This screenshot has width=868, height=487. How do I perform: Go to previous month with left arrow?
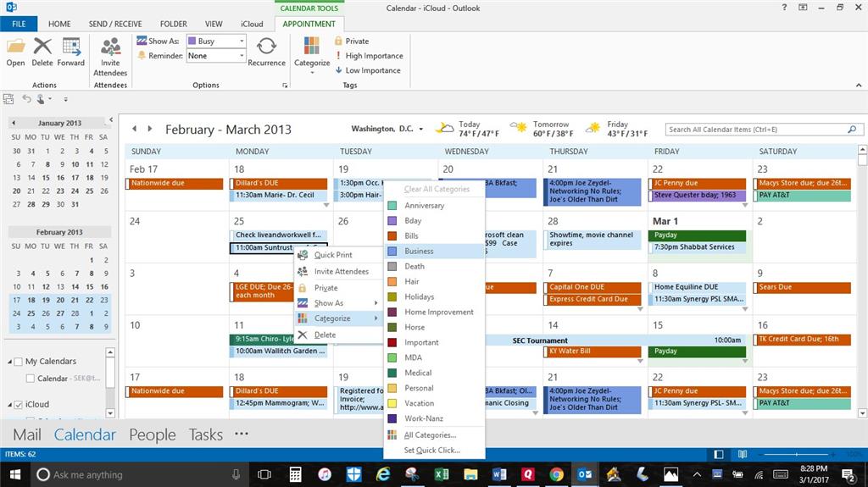tap(134, 129)
